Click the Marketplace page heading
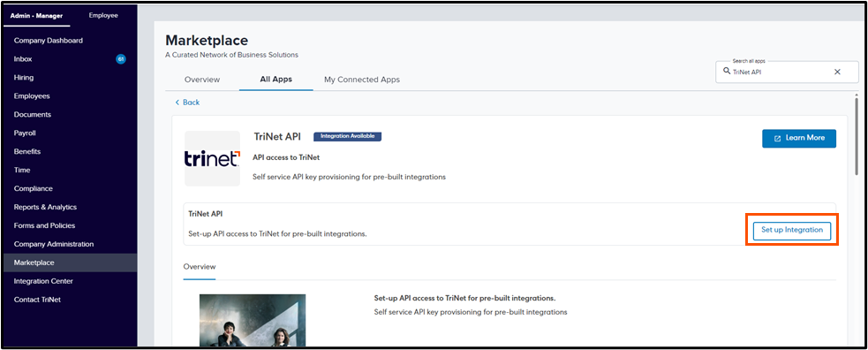 (x=207, y=41)
